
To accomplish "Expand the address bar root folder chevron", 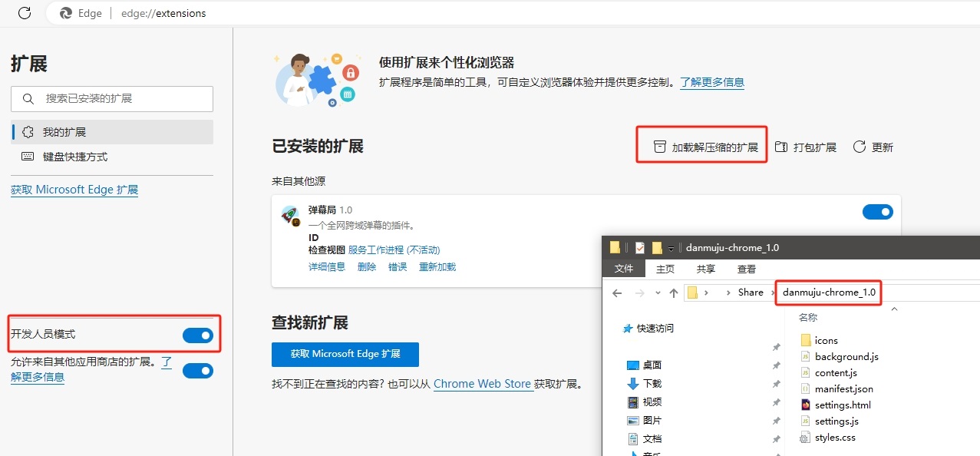I will (x=706, y=292).
